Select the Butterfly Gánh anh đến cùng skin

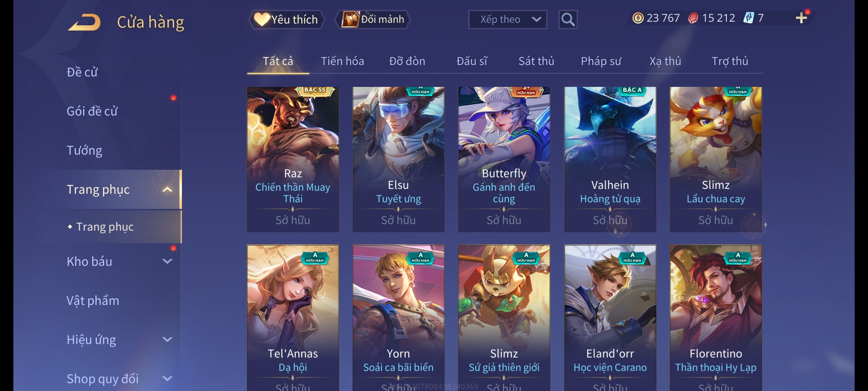pyautogui.click(x=504, y=159)
